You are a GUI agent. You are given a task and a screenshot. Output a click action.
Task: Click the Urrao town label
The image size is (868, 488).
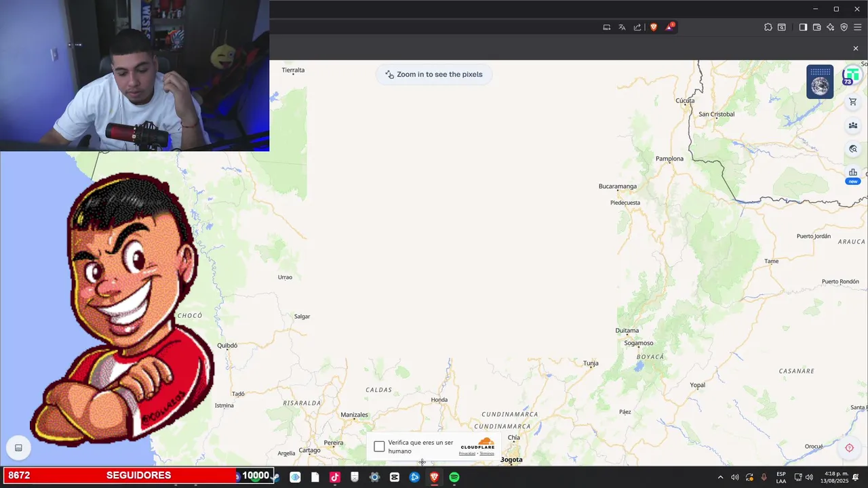click(x=285, y=277)
